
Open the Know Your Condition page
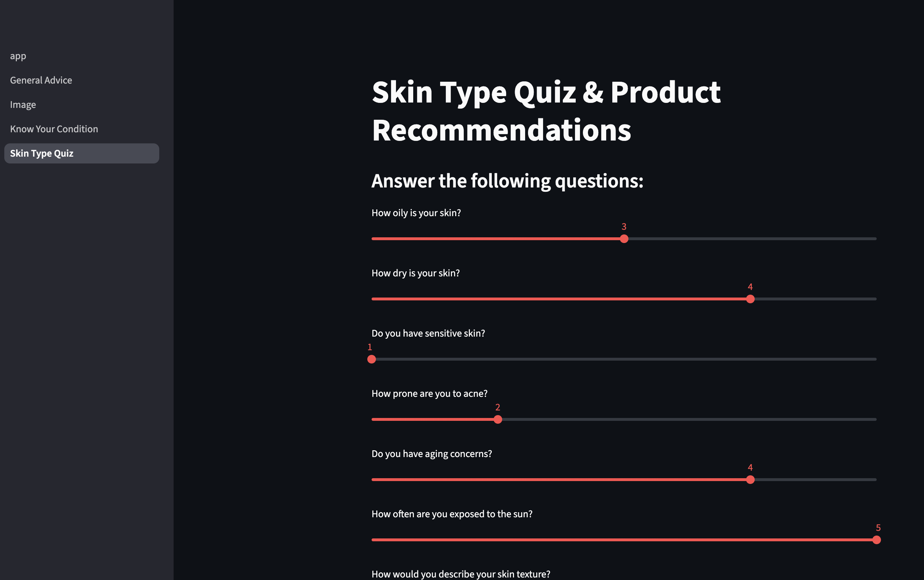tap(54, 129)
